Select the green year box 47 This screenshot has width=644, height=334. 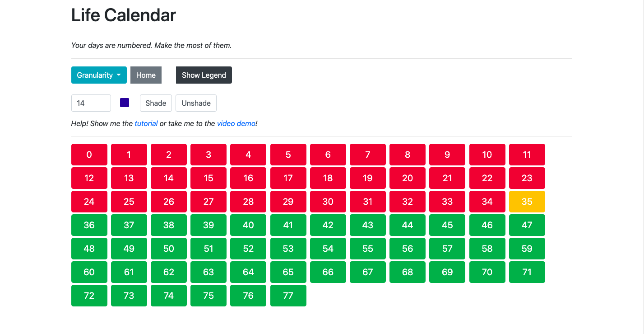click(527, 225)
